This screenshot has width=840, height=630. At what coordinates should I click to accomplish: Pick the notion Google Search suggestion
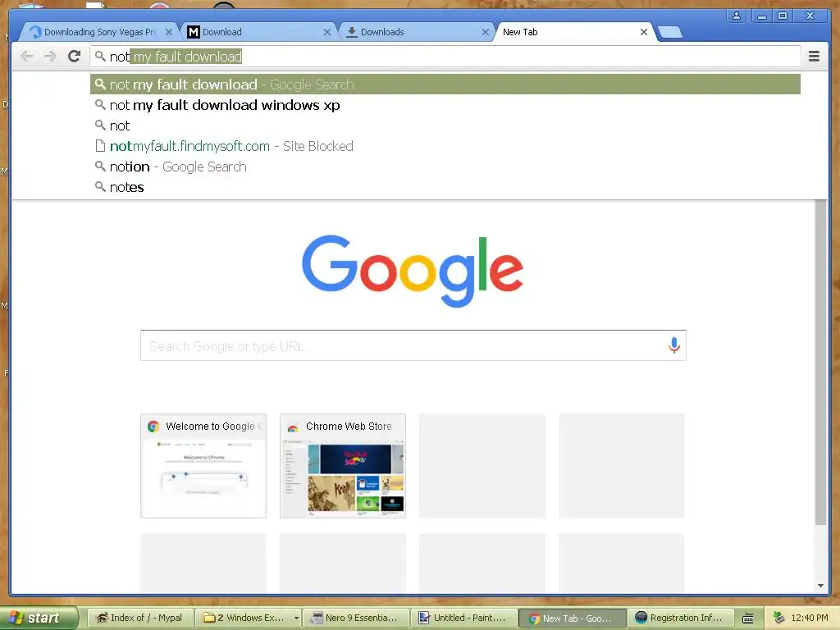(x=445, y=167)
